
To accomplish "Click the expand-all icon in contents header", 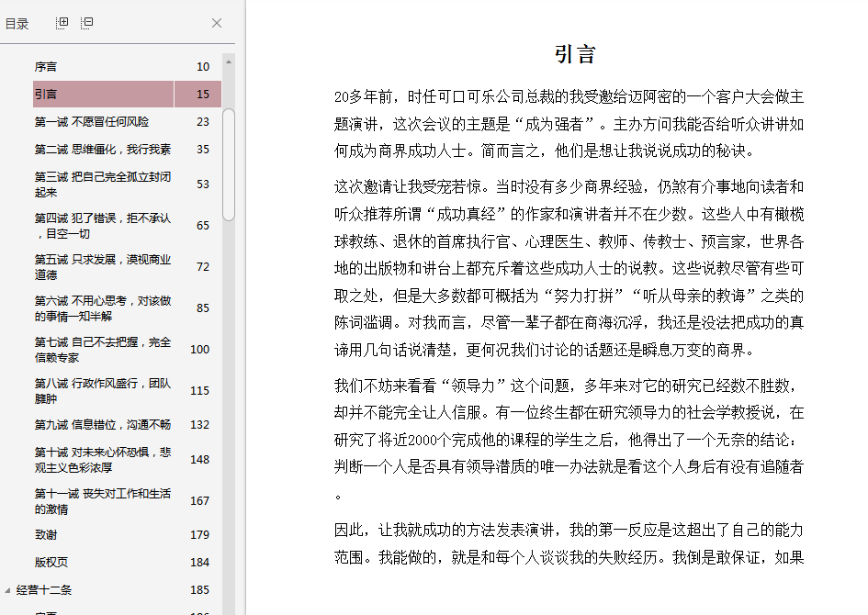I will pos(62,23).
